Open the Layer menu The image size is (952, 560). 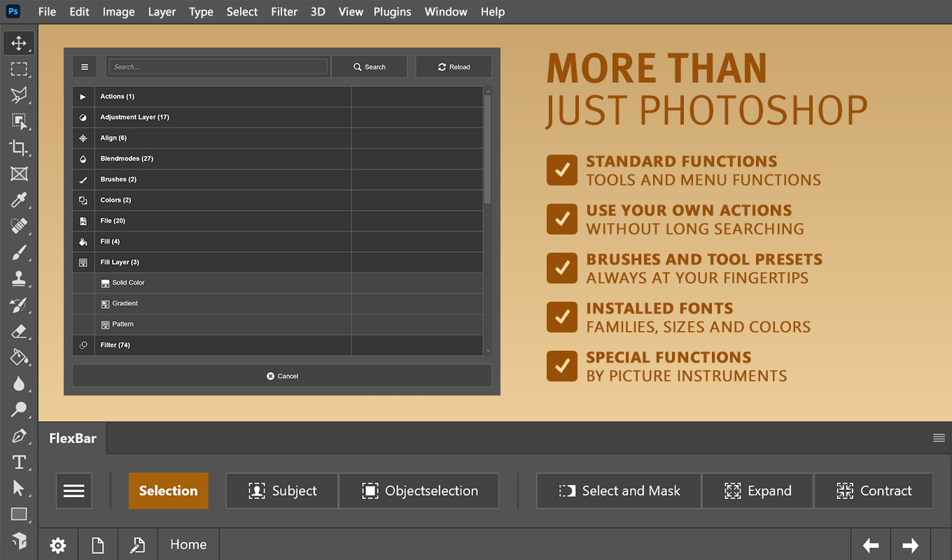[x=162, y=12]
